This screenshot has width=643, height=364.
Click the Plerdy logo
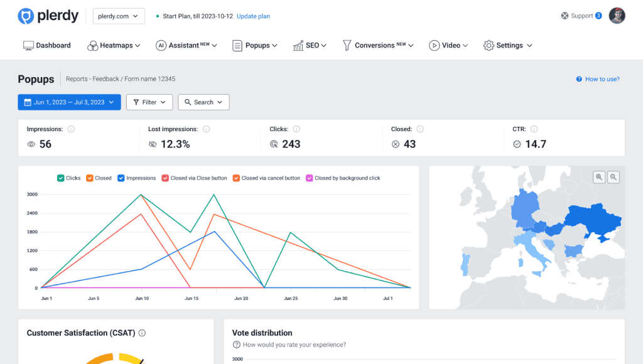tap(48, 16)
